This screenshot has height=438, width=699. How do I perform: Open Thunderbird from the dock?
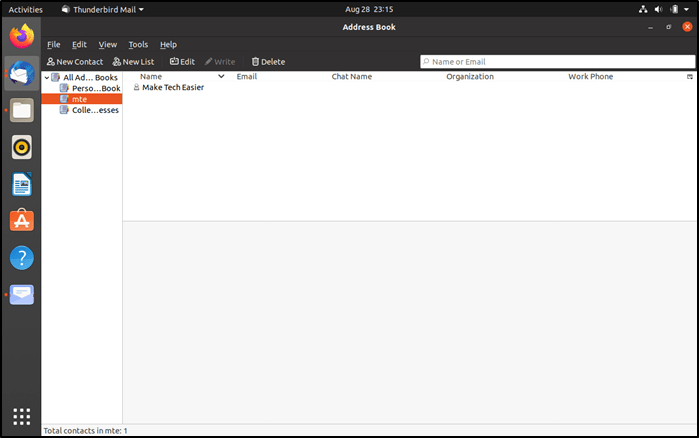tap(22, 74)
